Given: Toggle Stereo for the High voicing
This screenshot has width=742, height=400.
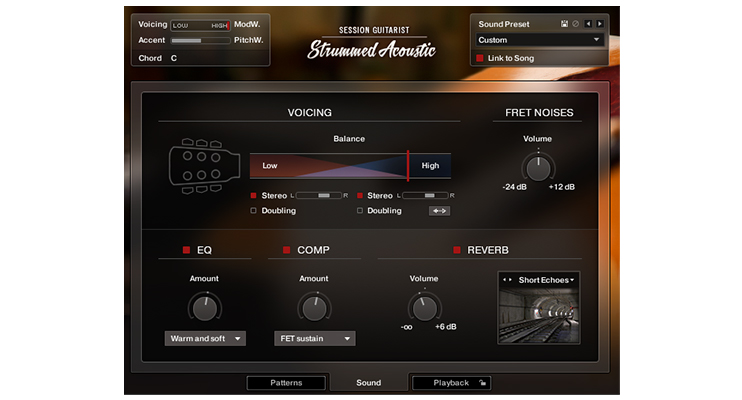Looking at the screenshot, I should pyautogui.click(x=360, y=196).
